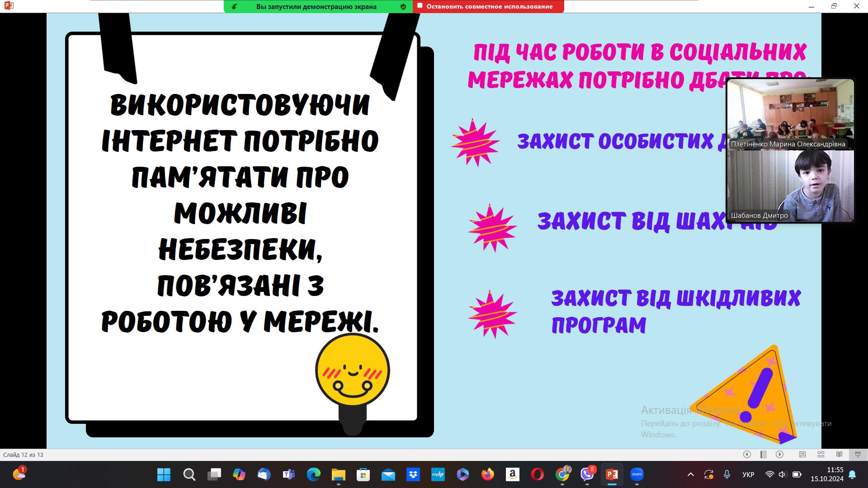The width and height of the screenshot is (868, 488).
Task: Open volume control in system tray
Action: pos(783,474)
